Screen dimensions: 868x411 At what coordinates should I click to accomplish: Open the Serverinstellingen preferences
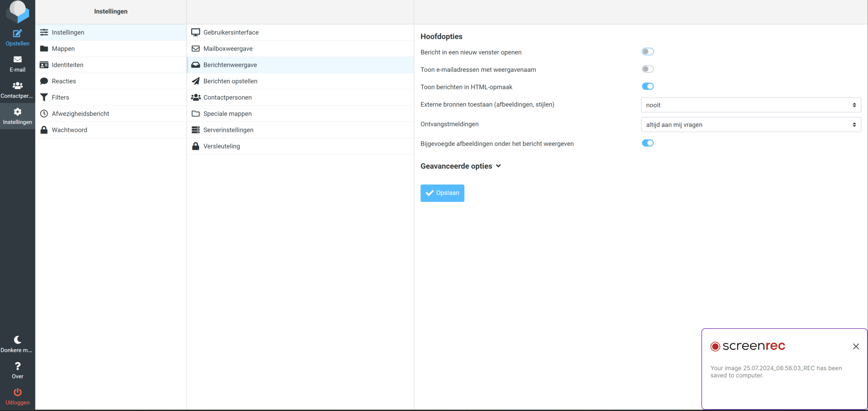tap(300, 130)
